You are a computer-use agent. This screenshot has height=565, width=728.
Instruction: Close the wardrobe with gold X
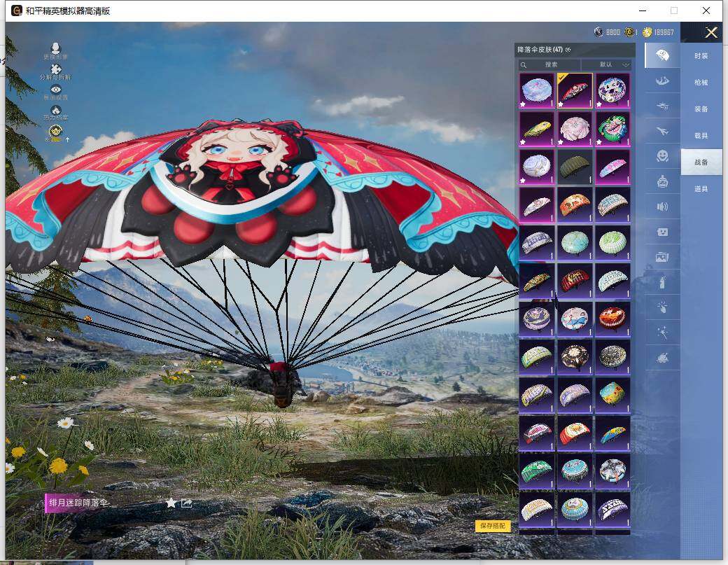[710, 32]
